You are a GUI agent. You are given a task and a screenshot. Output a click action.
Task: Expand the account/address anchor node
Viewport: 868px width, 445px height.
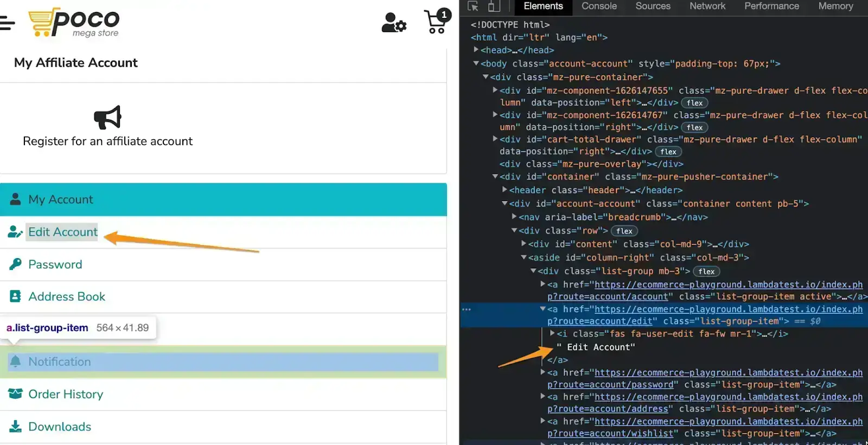(x=542, y=396)
